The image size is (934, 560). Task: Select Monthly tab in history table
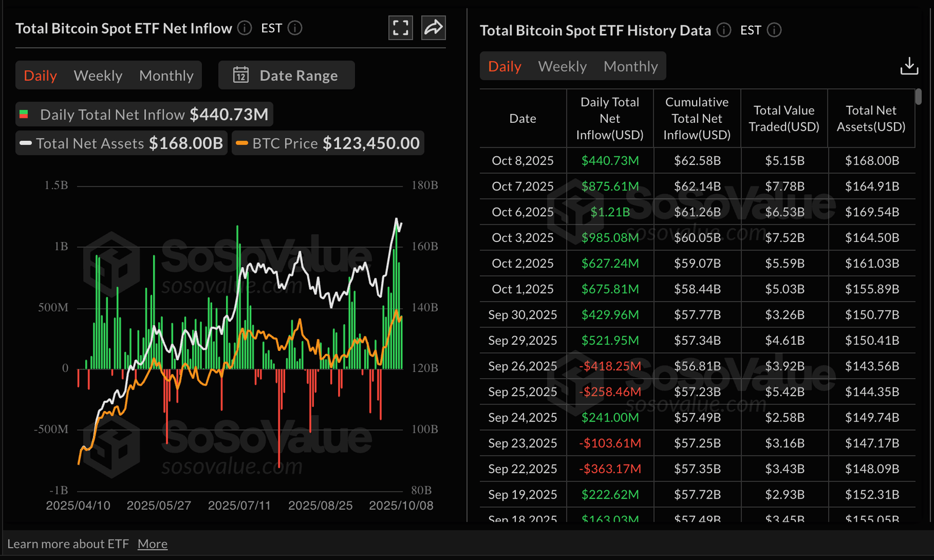pyautogui.click(x=631, y=66)
